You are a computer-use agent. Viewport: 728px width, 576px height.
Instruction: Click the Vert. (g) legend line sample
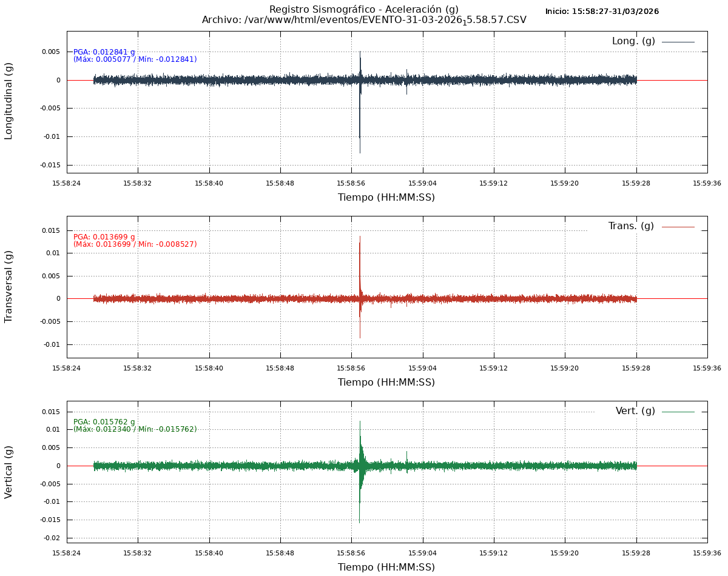678,412
